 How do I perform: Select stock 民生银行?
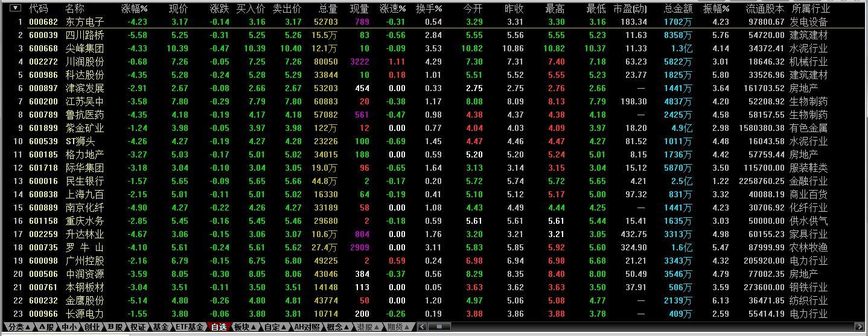coord(85,181)
